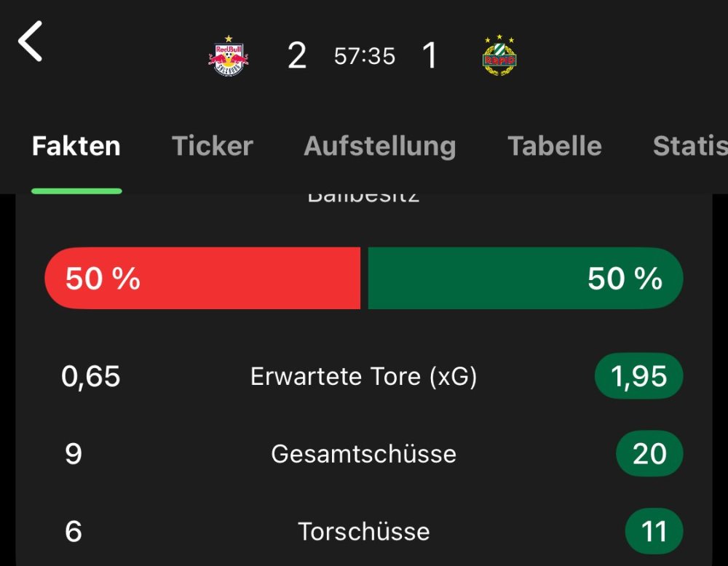This screenshot has height=566, width=728.
Task: Tap the away score 1
Action: pos(430,56)
